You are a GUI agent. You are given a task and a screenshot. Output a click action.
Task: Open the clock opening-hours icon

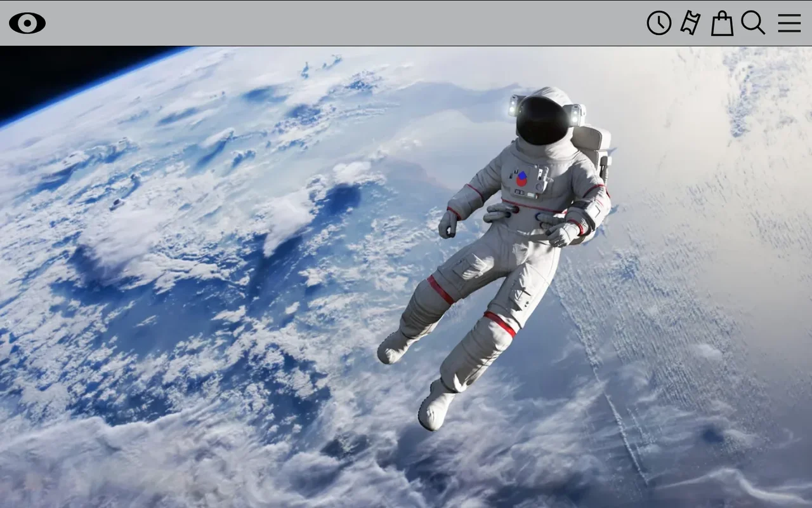click(659, 23)
